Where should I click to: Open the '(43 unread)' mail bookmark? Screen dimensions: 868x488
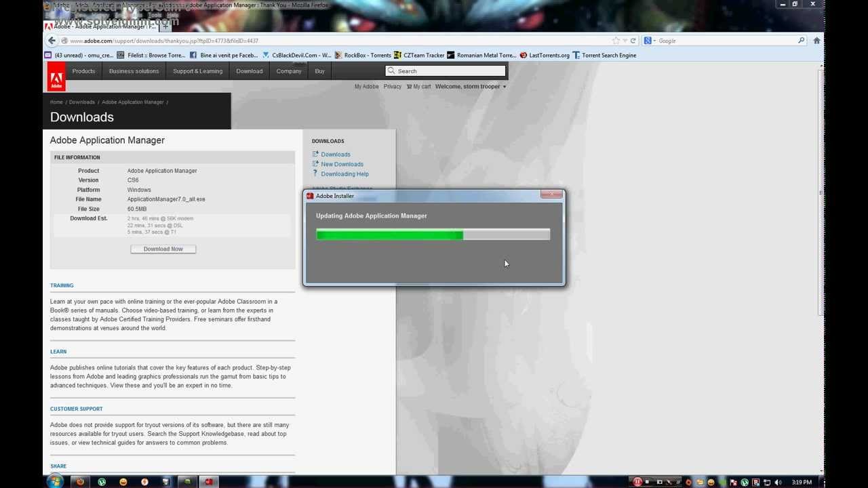pyautogui.click(x=79, y=56)
